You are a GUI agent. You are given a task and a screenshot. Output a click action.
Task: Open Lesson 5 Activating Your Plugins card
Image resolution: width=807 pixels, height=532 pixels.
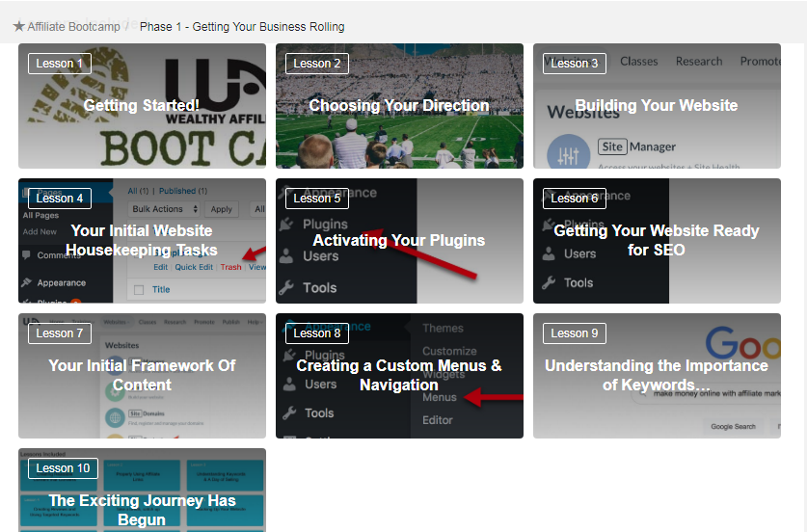399,241
